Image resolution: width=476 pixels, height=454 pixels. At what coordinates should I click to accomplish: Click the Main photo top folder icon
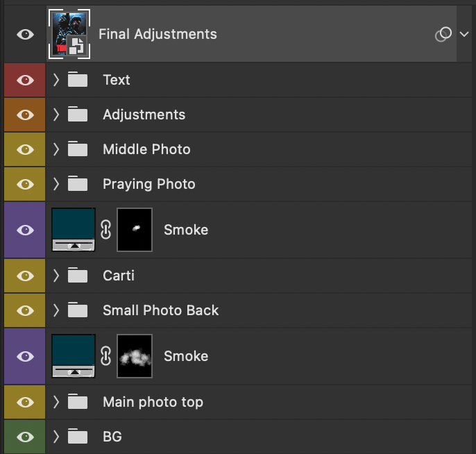[78, 402]
